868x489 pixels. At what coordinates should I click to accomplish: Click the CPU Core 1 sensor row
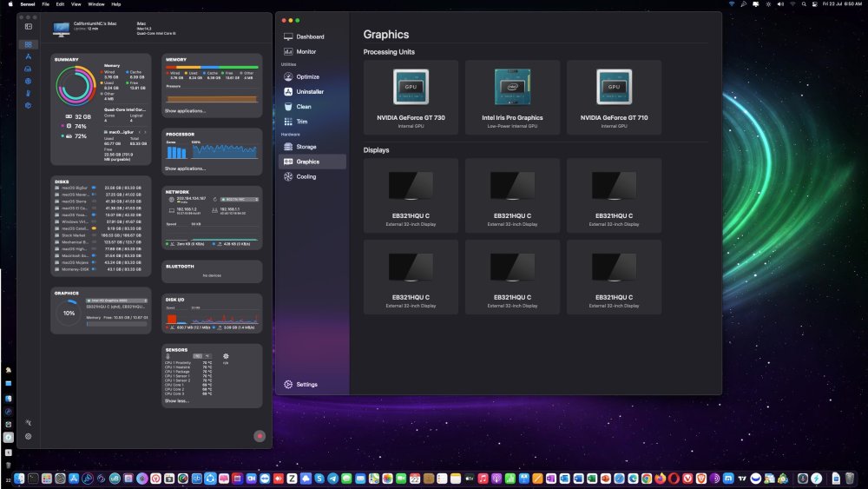[x=188, y=385]
